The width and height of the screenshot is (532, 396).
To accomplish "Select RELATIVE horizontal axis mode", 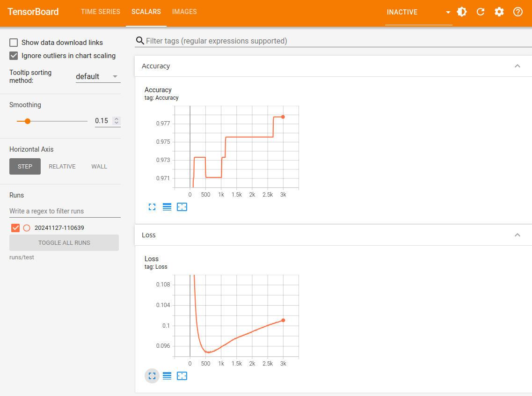I will point(62,167).
